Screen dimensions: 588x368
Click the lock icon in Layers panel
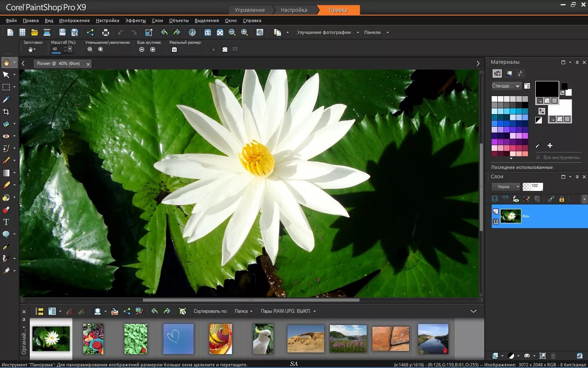point(561,199)
